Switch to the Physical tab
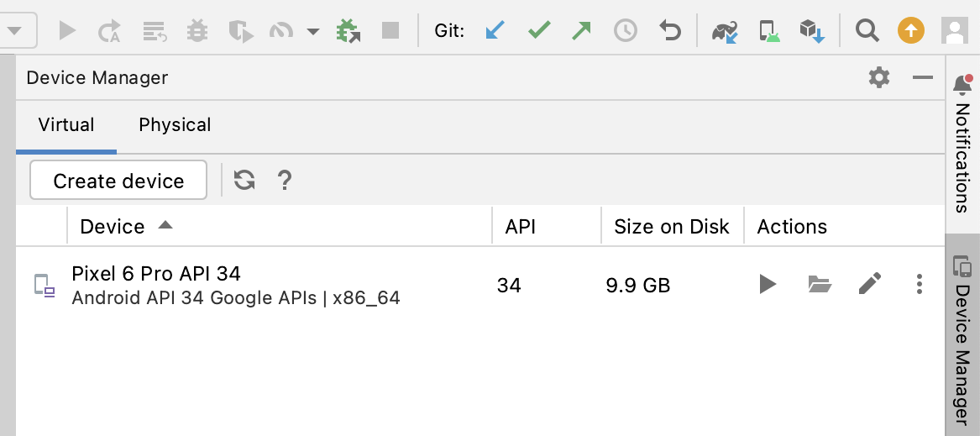 click(175, 125)
